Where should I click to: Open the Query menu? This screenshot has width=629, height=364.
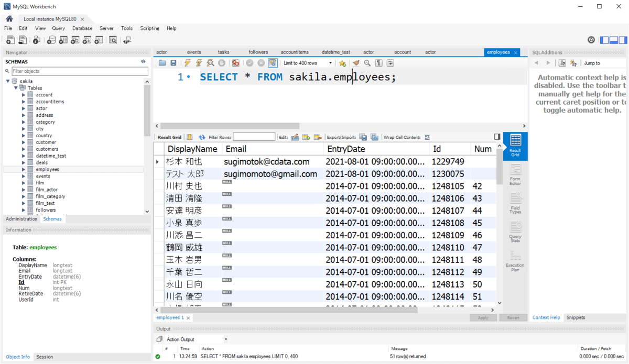point(58,28)
